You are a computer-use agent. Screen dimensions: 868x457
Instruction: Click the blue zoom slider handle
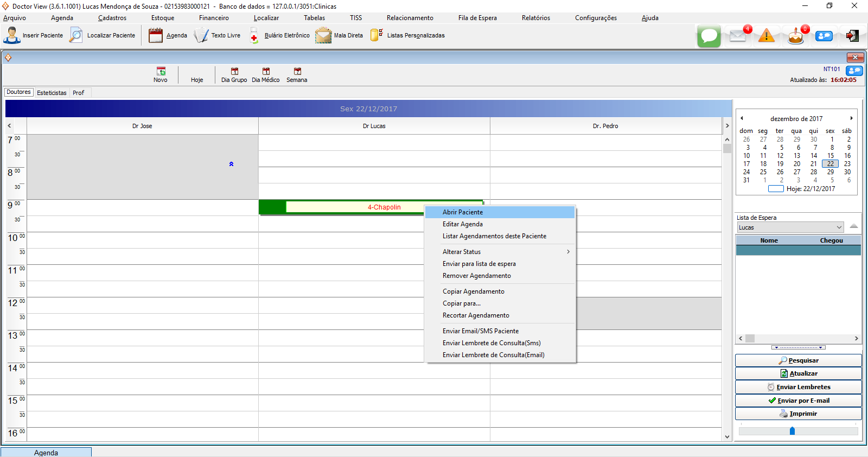[792, 431]
